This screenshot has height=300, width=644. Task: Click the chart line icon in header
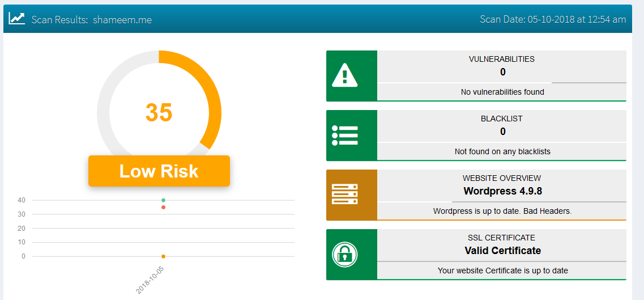[x=16, y=18]
